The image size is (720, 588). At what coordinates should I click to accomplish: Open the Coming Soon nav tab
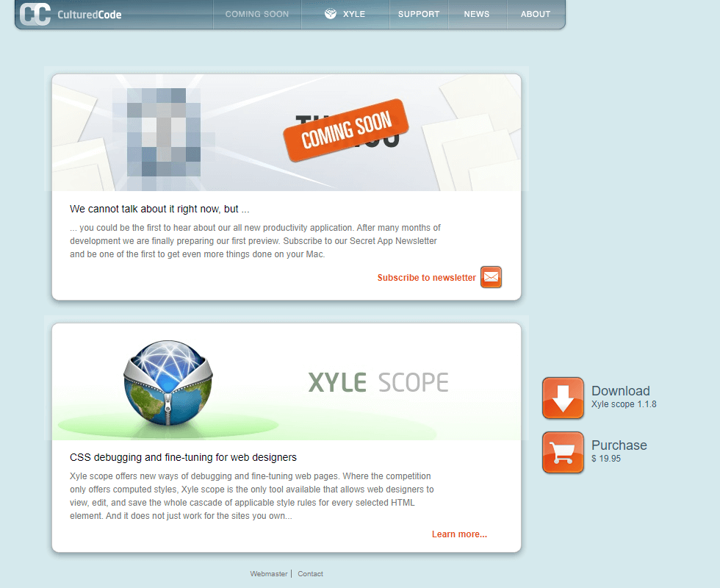(257, 14)
